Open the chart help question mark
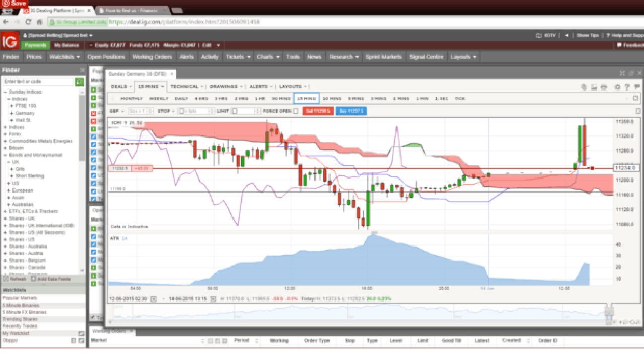 click(627, 87)
